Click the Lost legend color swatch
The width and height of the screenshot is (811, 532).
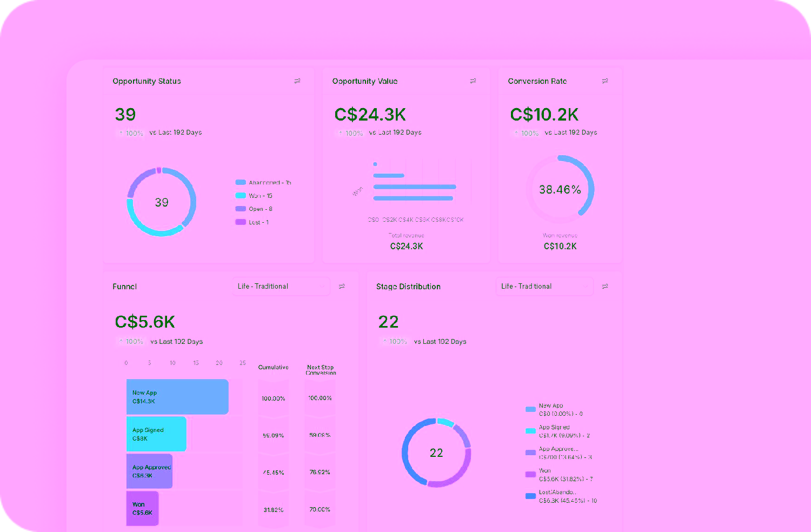(241, 222)
